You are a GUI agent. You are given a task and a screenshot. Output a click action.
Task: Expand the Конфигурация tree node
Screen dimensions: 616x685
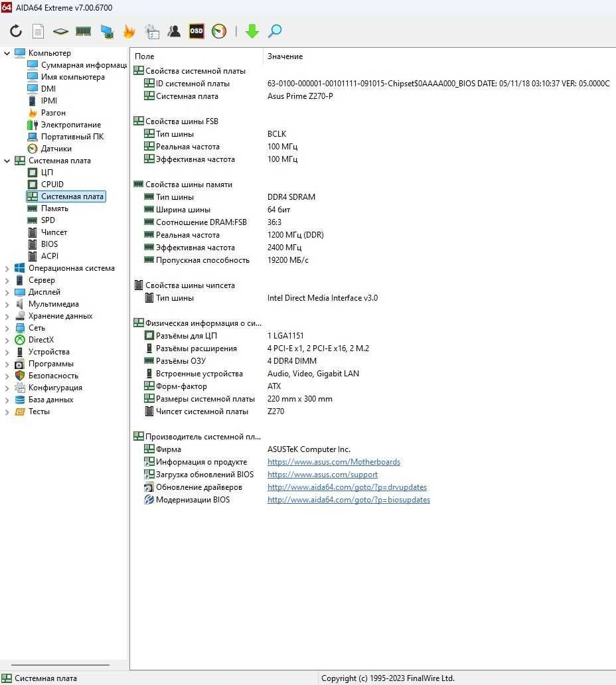7,388
